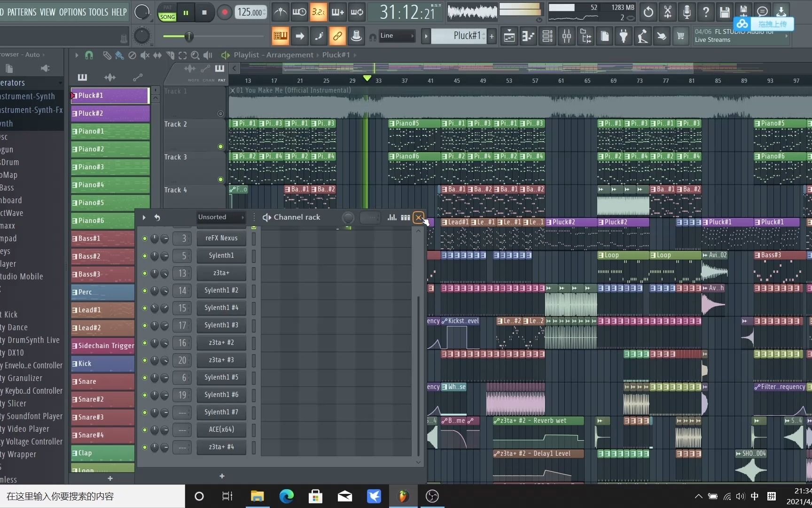Click the tempo field showing 125.000

[x=250, y=12]
